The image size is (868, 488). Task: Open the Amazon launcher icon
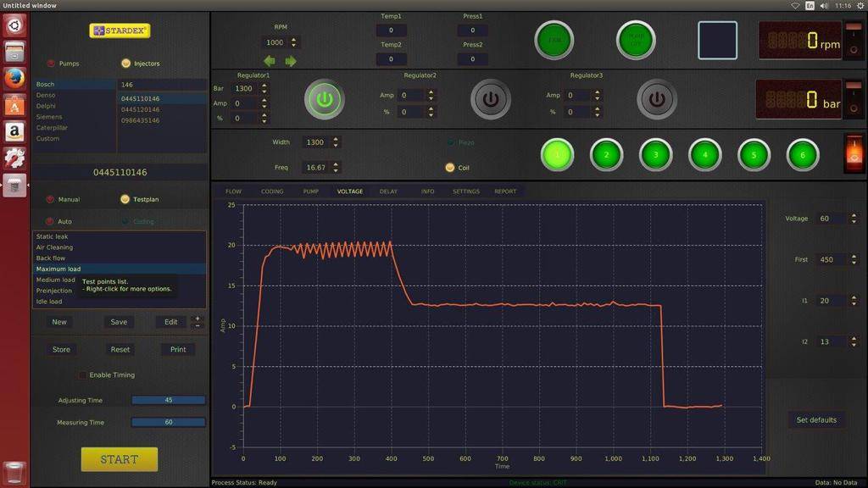pos(15,131)
